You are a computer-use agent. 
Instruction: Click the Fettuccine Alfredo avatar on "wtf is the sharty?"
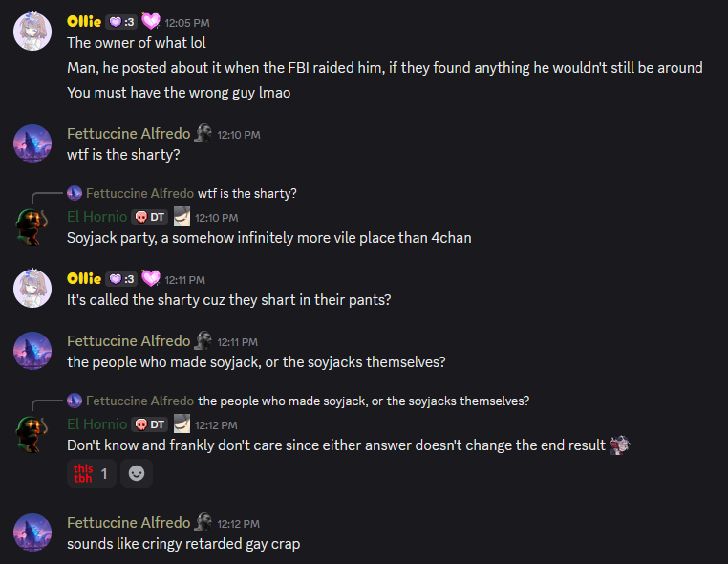[32, 143]
